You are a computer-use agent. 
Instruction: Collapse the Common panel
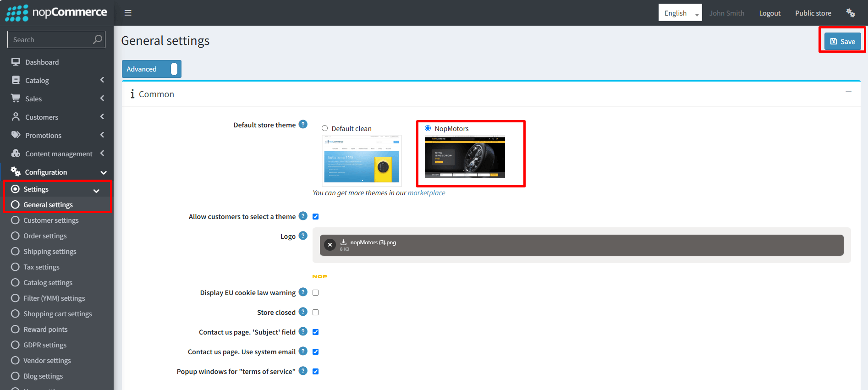point(848,92)
